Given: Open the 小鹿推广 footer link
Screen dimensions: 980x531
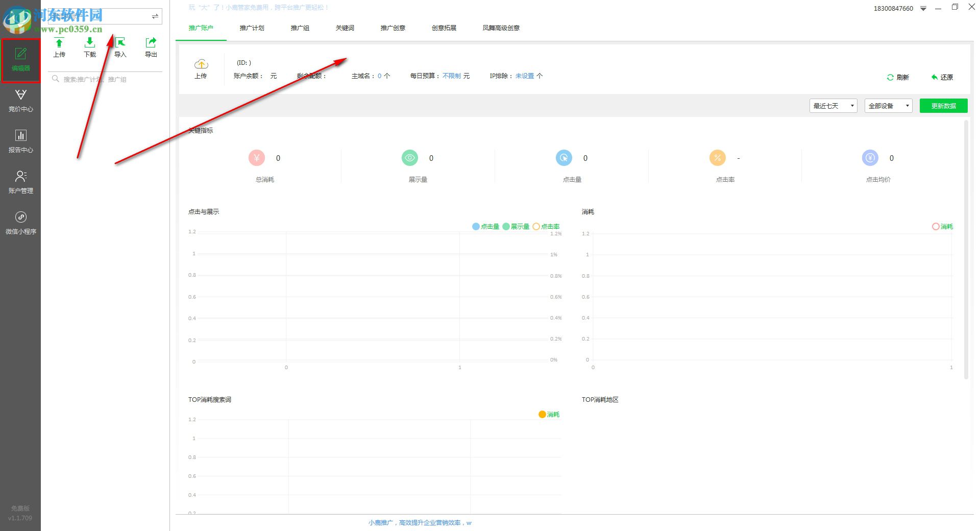Looking at the screenshot, I should (x=420, y=522).
